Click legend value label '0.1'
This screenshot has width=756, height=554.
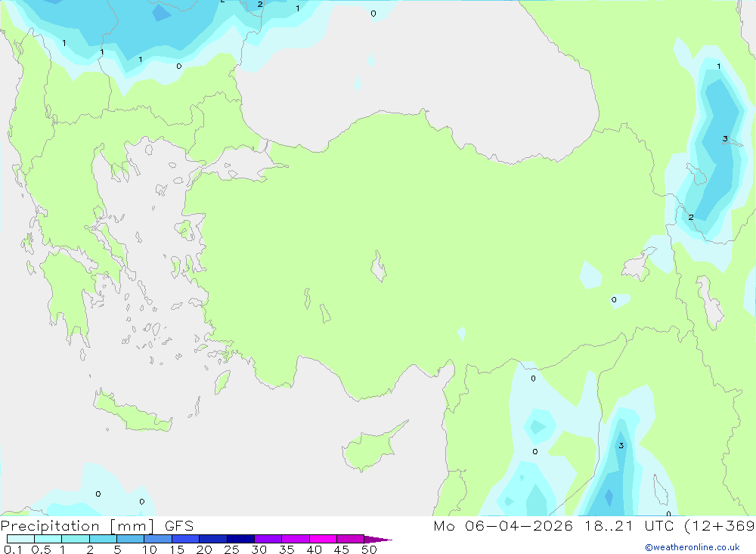click(x=13, y=549)
